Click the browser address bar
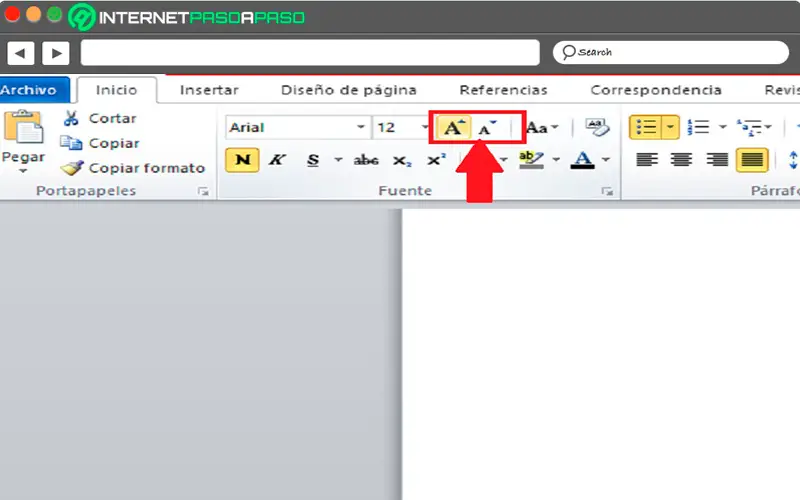This screenshot has width=800, height=500. [x=310, y=53]
